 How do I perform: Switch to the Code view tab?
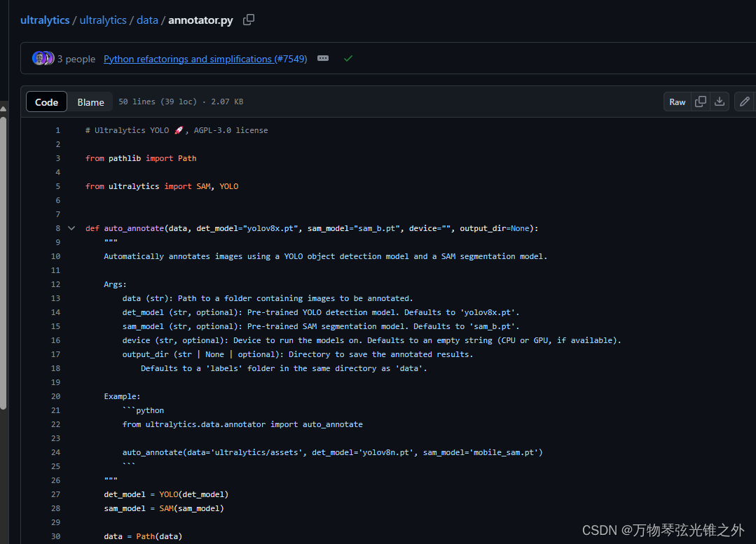[x=46, y=102]
